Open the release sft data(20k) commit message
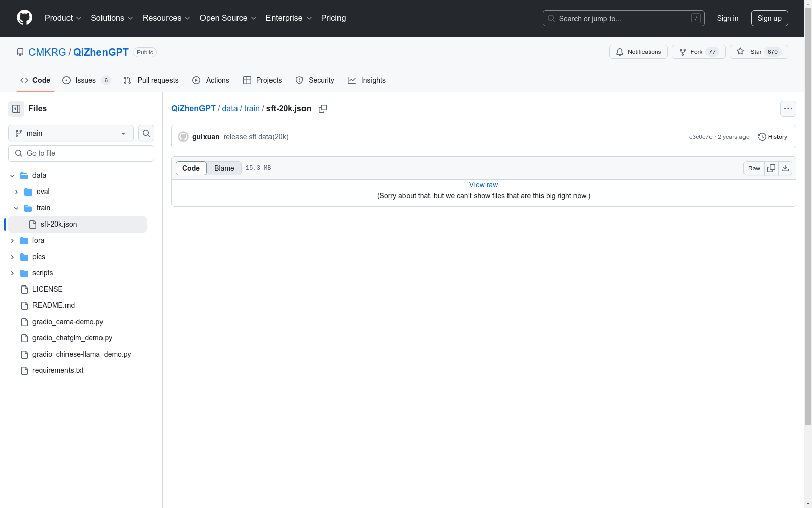This screenshot has width=812, height=508. click(x=256, y=137)
